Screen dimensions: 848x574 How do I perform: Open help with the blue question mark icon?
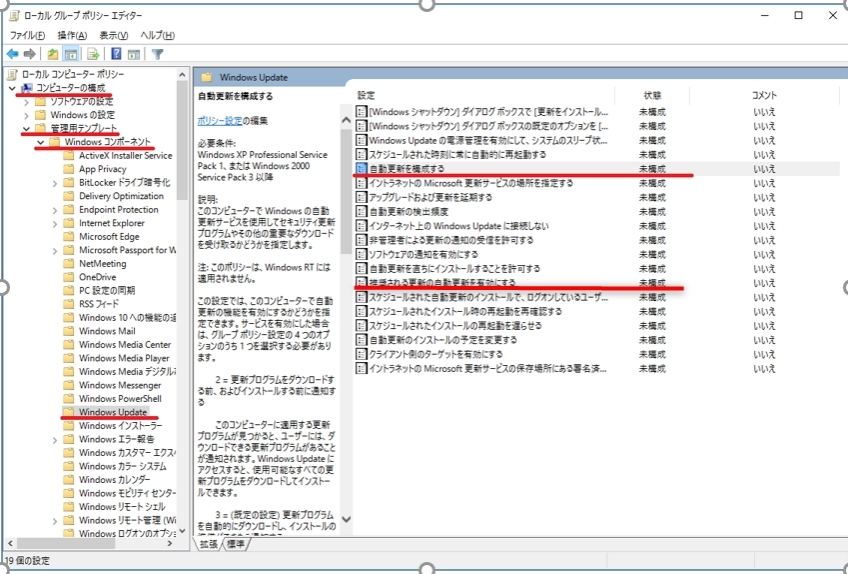[x=116, y=54]
